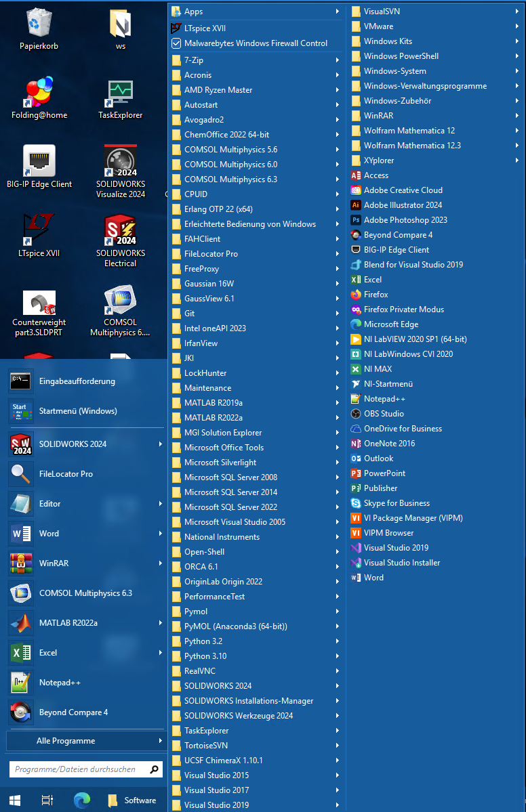Open Outlook
This screenshot has width=526, height=812.
point(378,458)
